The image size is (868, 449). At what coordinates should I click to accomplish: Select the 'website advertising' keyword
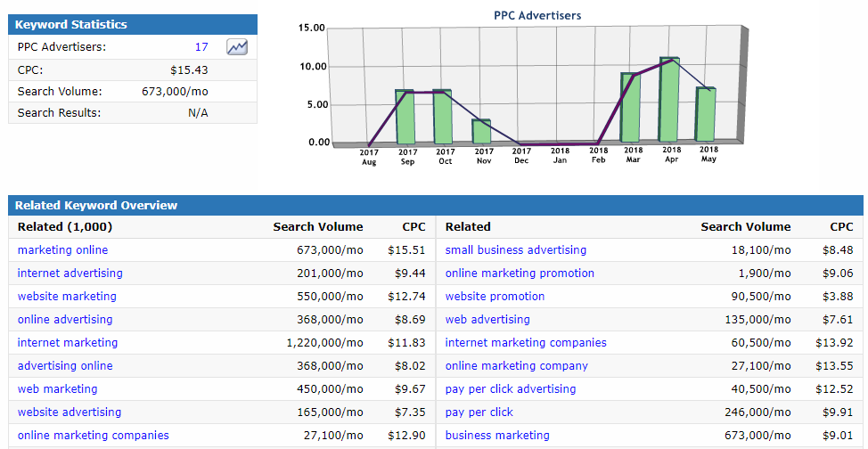point(70,412)
